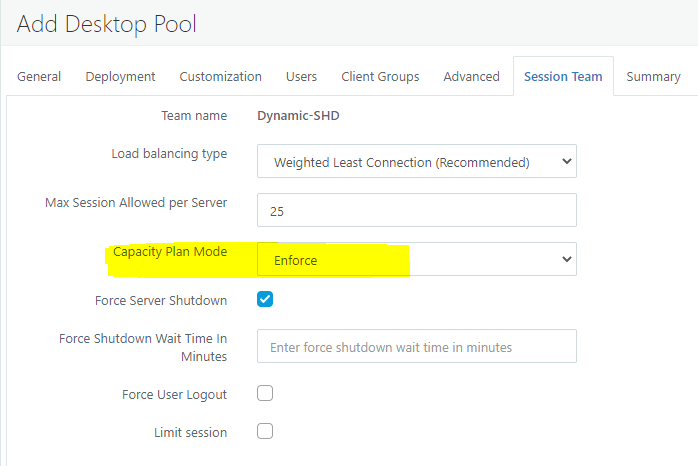Focus the Force Shutdown Wait Time input
Image resolution: width=698 pixels, height=466 pixels.
416,347
